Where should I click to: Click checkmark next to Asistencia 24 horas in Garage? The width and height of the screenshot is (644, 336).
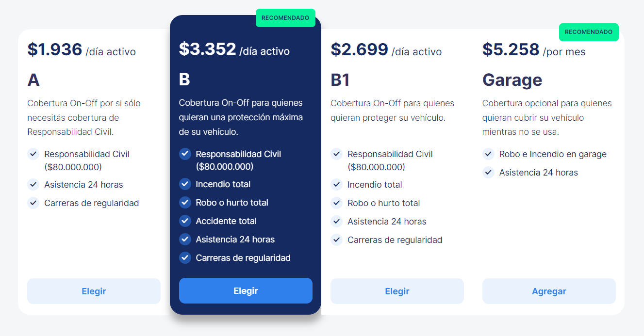488,173
